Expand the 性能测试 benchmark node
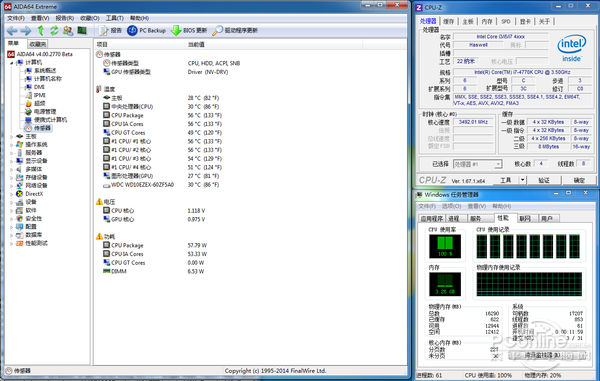Image resolution: width=600 pixels, height=381 pixels. (11, 243)
